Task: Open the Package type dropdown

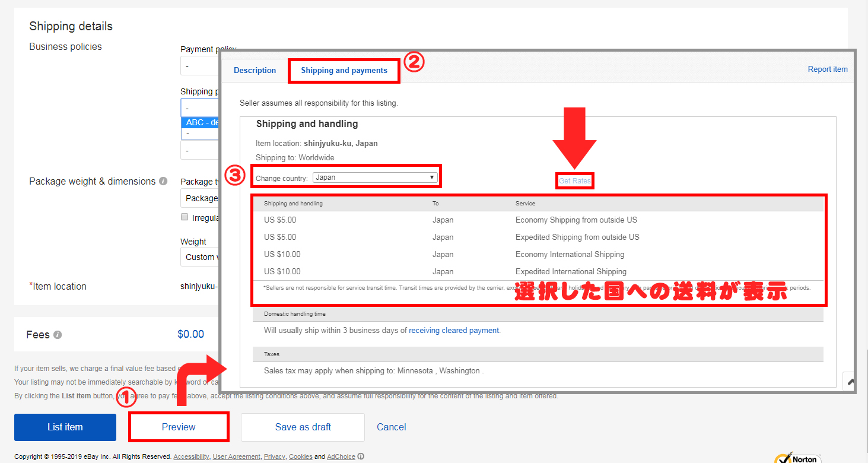Action: click(x=201, y=198)
